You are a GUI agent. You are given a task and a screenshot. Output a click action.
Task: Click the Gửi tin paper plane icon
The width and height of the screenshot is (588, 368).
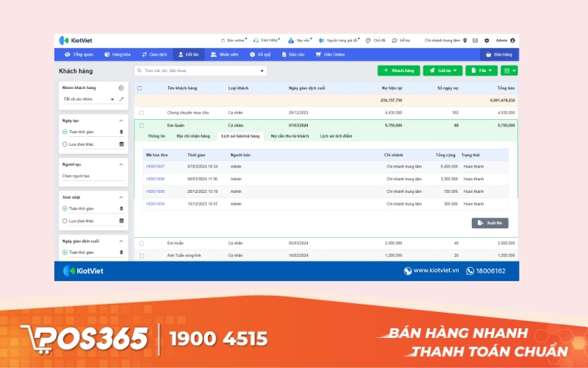coord(432,70)
